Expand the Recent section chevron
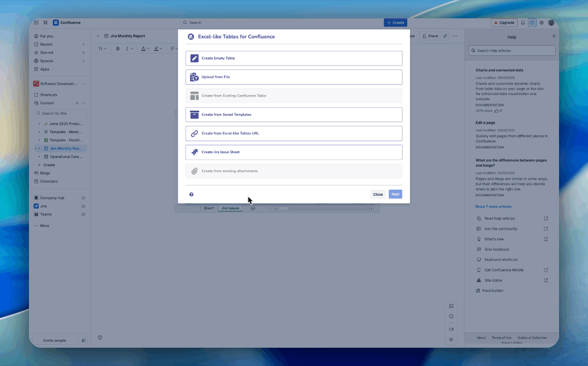This screenshot has width=588, height=366. click(x=83, y=45)
